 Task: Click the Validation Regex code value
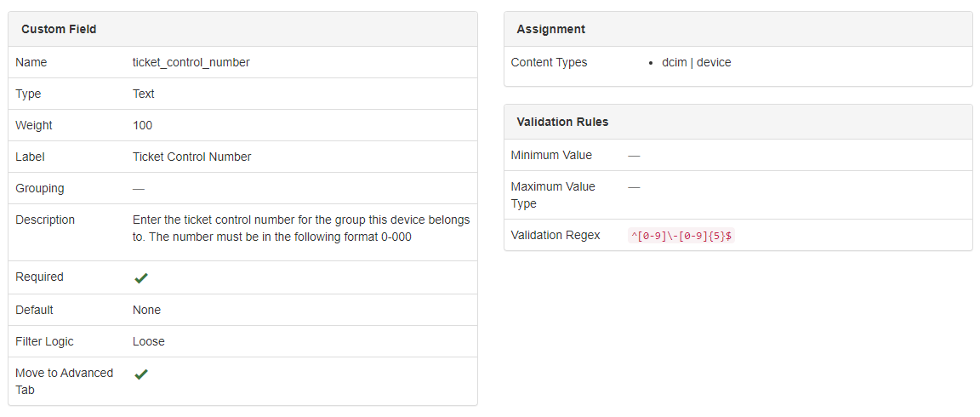pos(681,236)
